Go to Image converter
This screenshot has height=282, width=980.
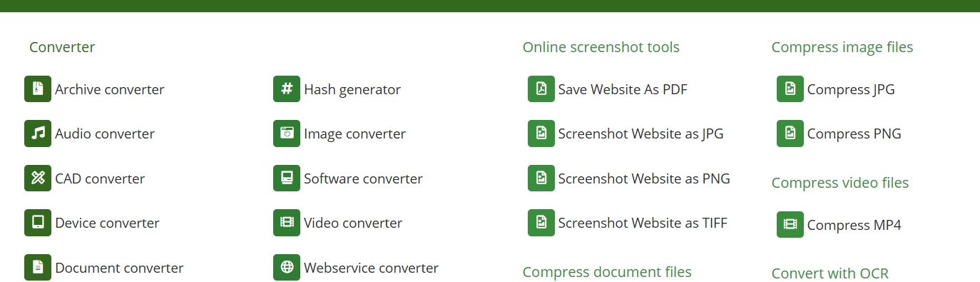354,134
